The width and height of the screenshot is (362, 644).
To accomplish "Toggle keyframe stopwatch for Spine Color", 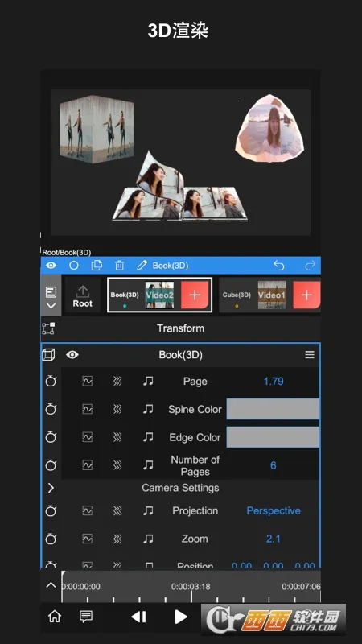I will [51, 409].
